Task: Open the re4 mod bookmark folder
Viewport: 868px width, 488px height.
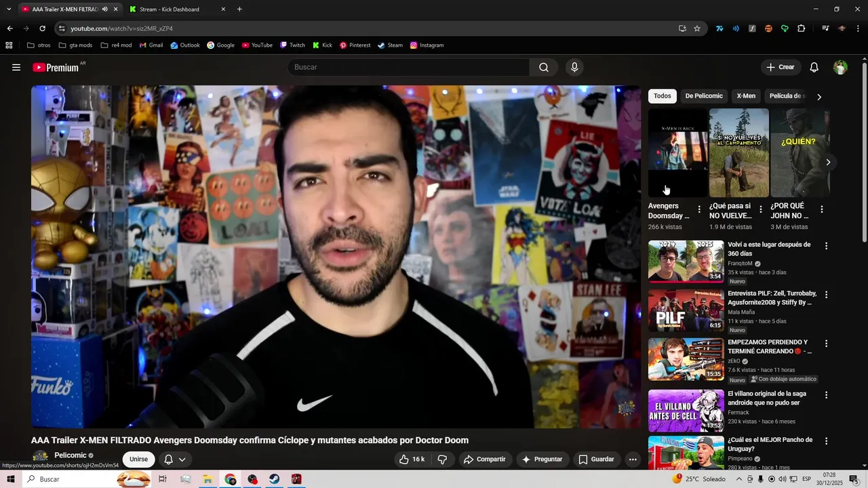Action: 116,45
